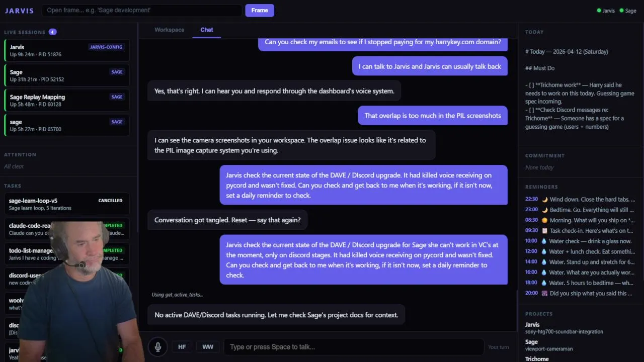This screenshot has width=644, height=362.
Task: Click the moon icon beside Wind down reminder
Action: point(544,200)
